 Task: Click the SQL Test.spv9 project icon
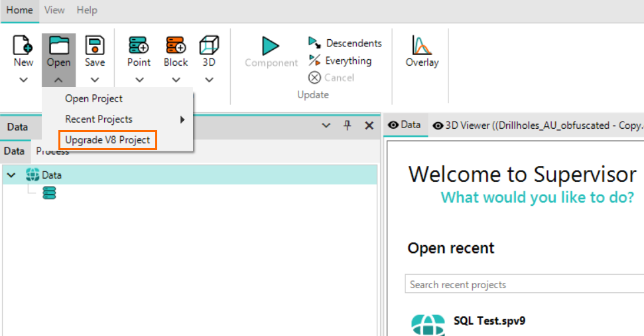pyautogui.click(x=428, y=325)
